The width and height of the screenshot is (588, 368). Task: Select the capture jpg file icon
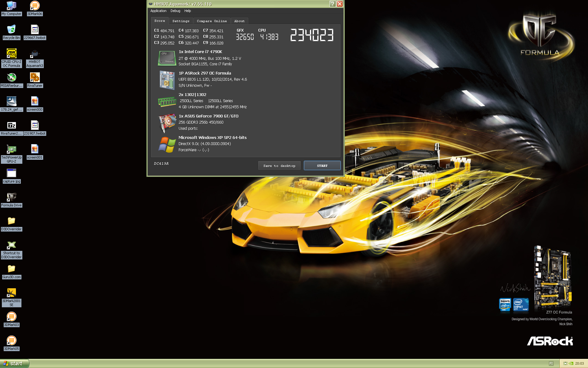pyautogui.click(x=11, y=176)
